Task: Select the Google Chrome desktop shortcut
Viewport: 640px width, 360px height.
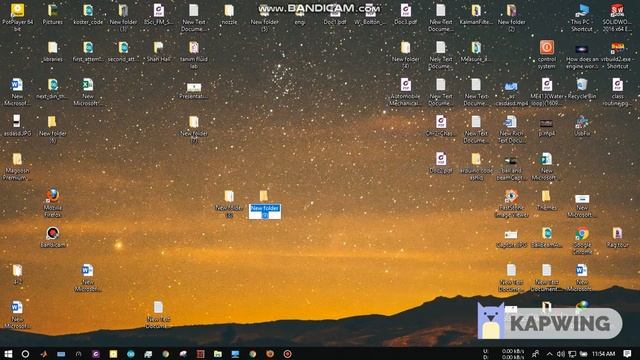Action: coord(582,240)
